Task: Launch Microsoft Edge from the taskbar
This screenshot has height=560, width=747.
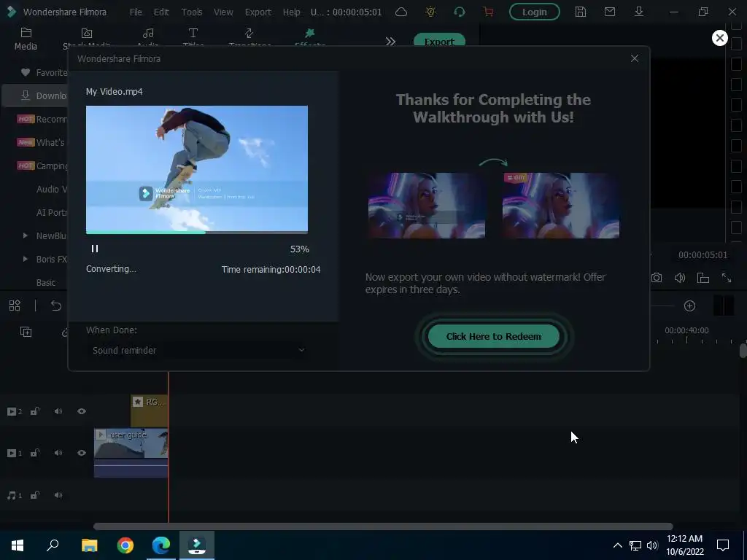Action: [161, 545]
